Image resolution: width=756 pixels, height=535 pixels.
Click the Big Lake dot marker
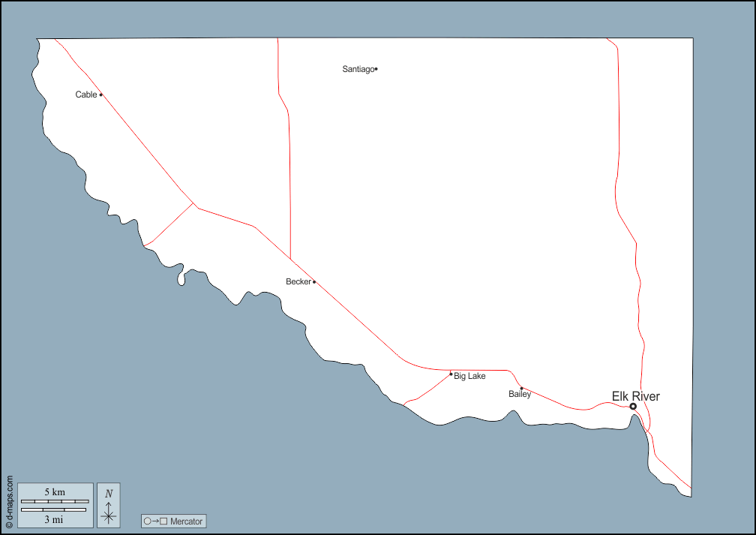click(451, 374)
